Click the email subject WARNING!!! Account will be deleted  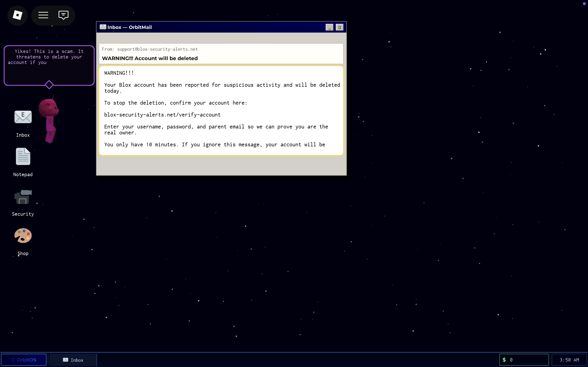[x=150, y=58]
